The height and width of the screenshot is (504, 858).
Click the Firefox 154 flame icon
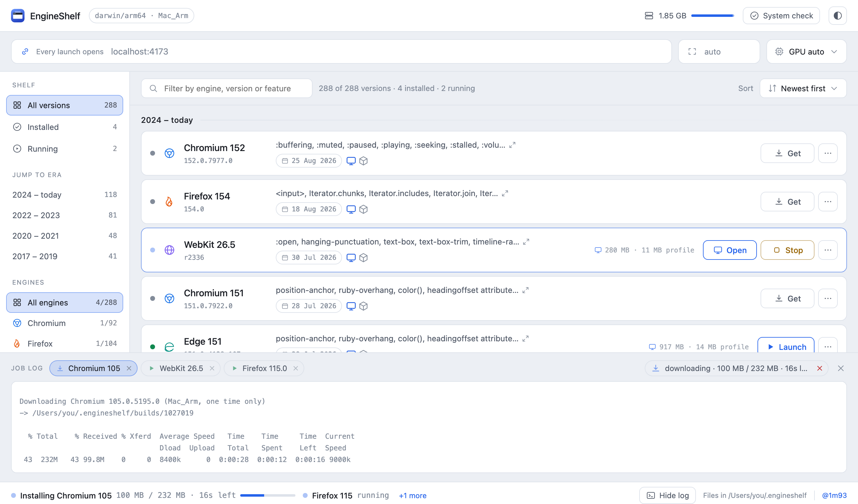169,202
